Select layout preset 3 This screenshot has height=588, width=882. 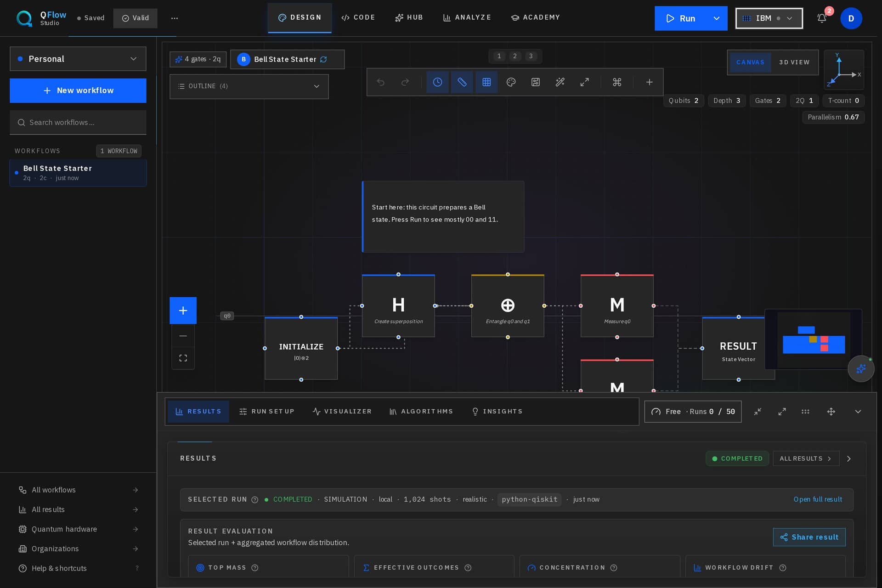[531, 56]
